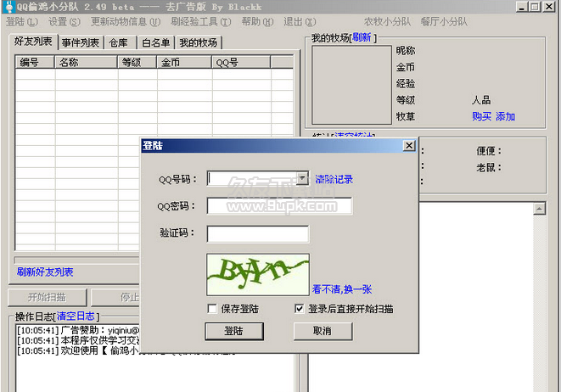Sort by the QQ号 column header
Screen dimensions: 561x392
[x=241, y=62]
